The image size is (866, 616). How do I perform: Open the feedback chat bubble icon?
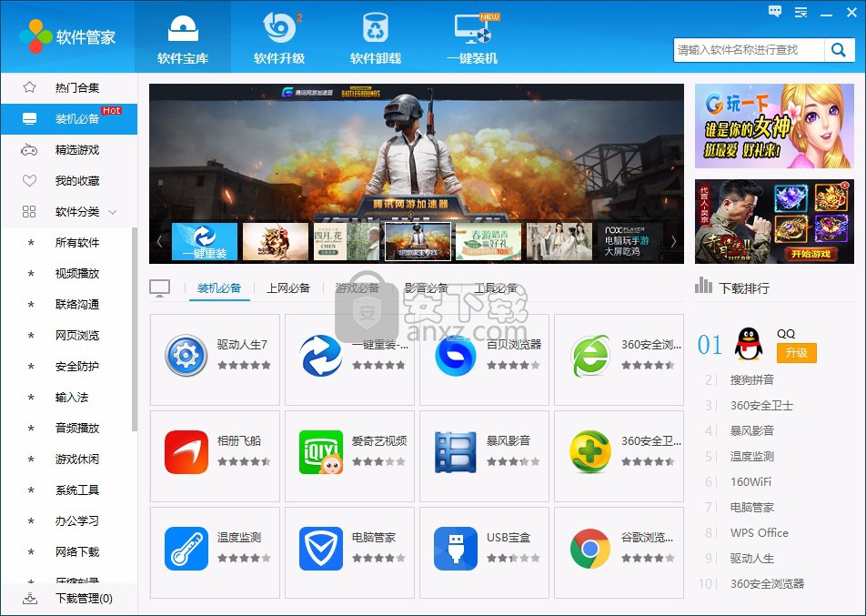pyautogui.click(x=775, y=12)
